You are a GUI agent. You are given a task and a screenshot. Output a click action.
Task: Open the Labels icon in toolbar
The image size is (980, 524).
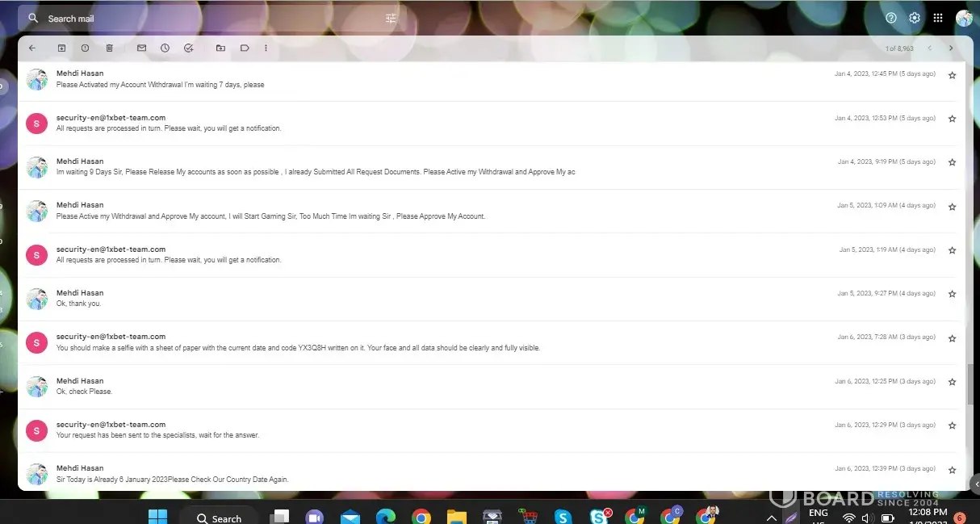point(244,48)
